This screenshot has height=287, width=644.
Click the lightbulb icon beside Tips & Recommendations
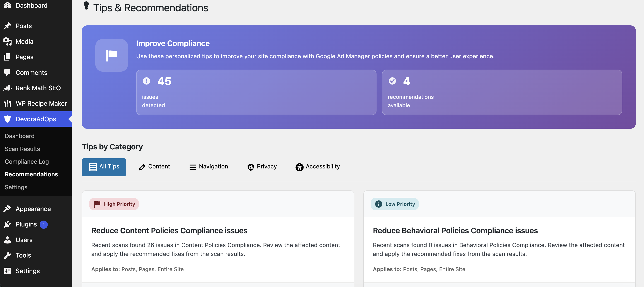tap(86, 6)
